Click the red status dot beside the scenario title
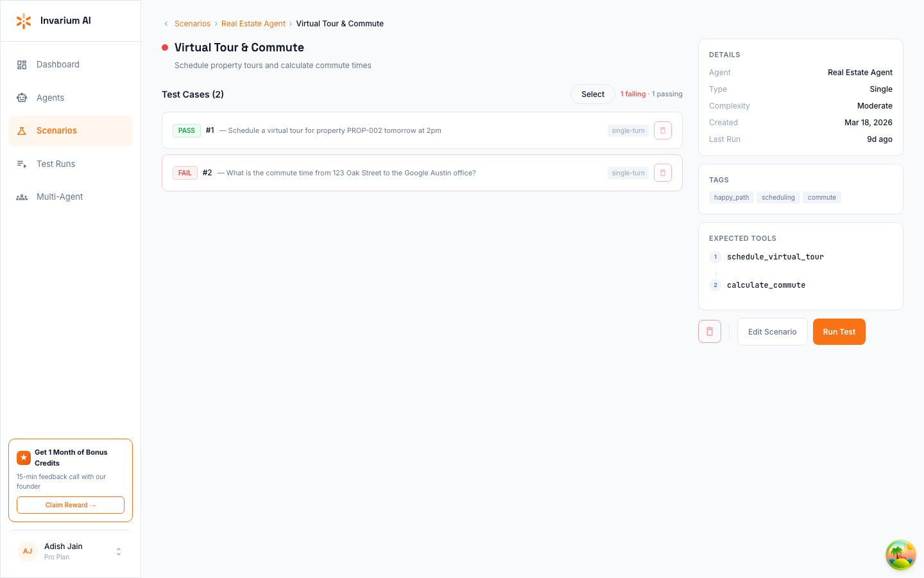Viewport: 924px width, 578px height. pos(165,47)
